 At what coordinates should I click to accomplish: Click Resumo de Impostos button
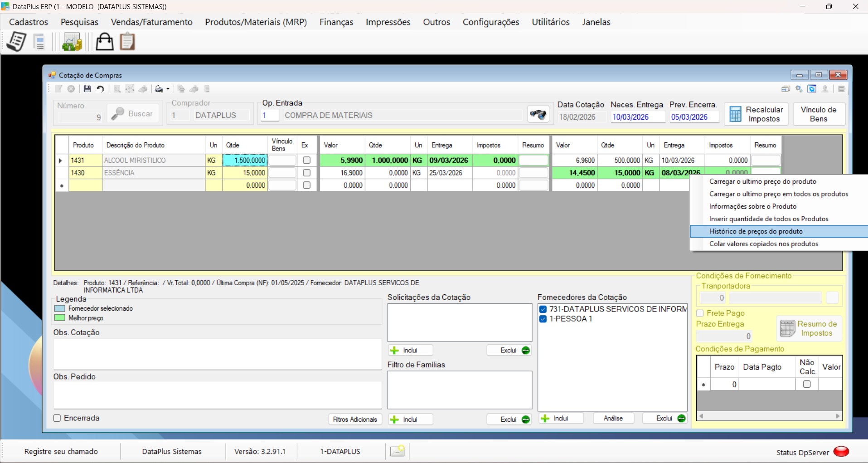tap(809, 328)
